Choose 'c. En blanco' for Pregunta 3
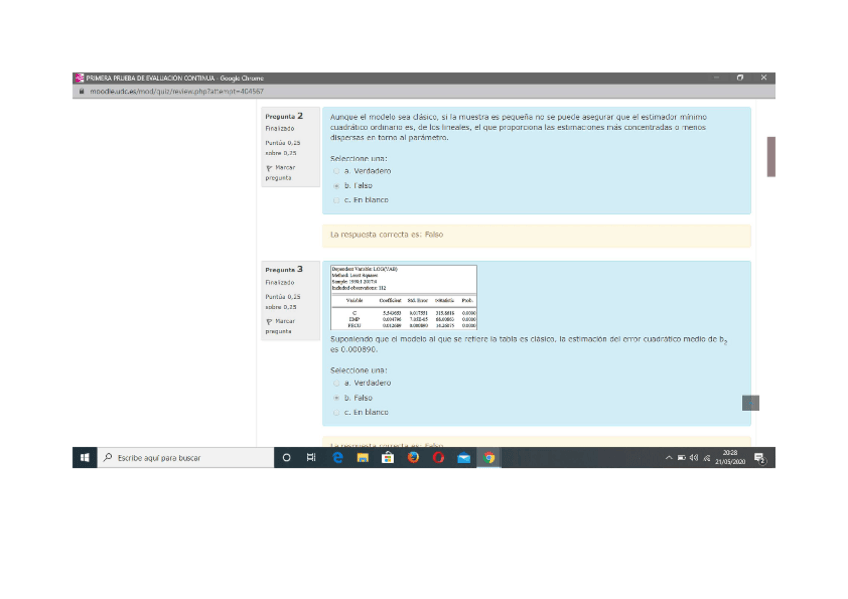 click(337, 412)
